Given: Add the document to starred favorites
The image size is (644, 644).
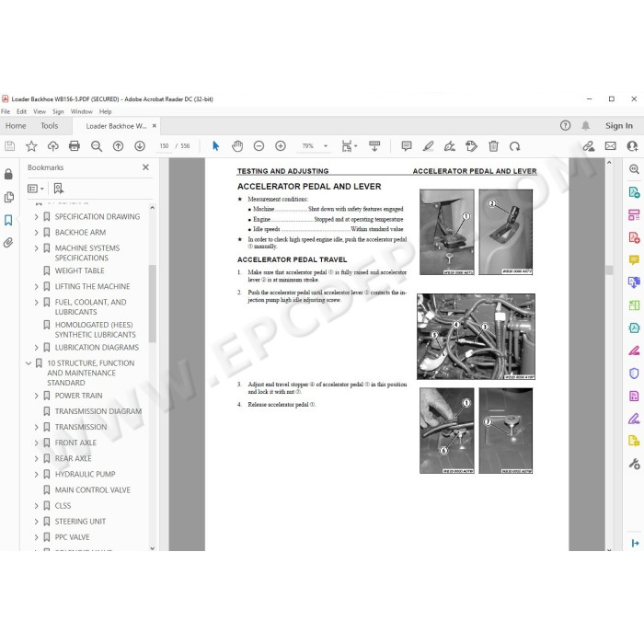Looking at the screenshot, I should tap(31, 145).
